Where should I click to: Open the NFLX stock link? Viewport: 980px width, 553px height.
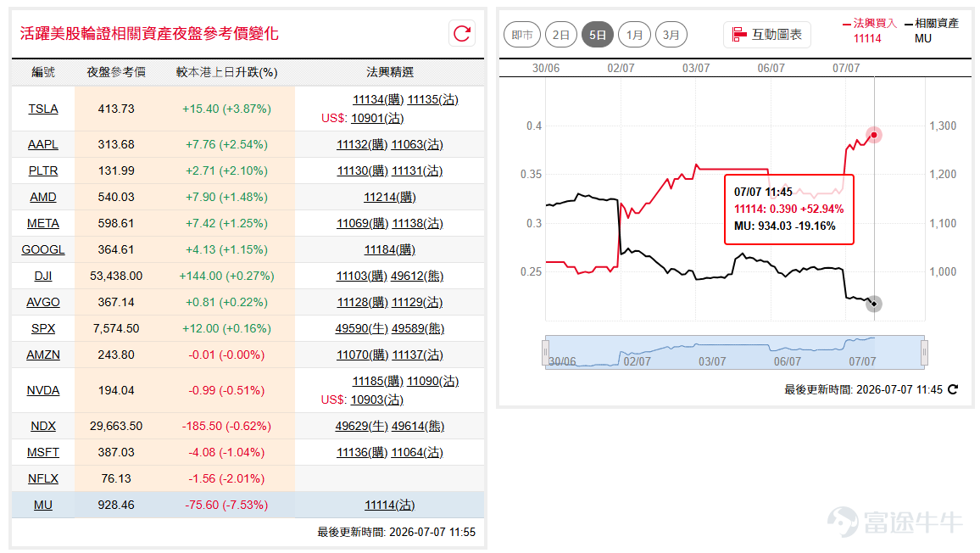tap(43, 478)
